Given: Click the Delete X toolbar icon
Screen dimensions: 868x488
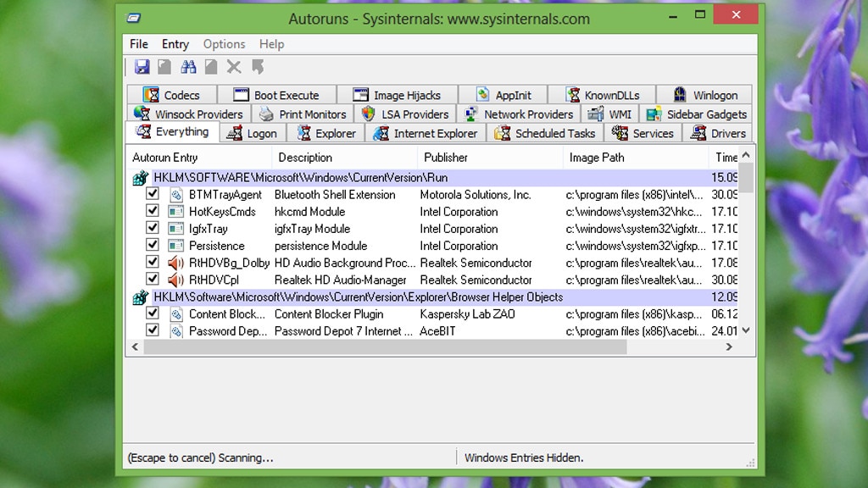Looking at the screenshot, I should click(234, 67).
